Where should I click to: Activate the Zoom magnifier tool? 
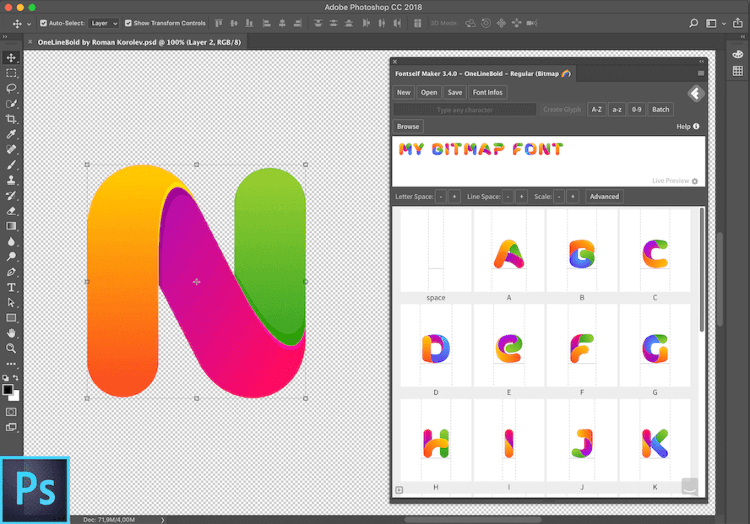[11, 348]
